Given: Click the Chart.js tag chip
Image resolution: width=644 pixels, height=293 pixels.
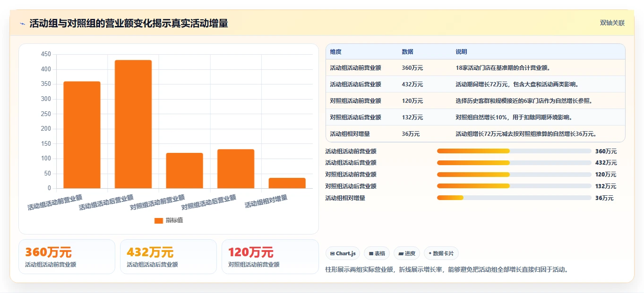Looking at the screenshot, I should (343, 253).
